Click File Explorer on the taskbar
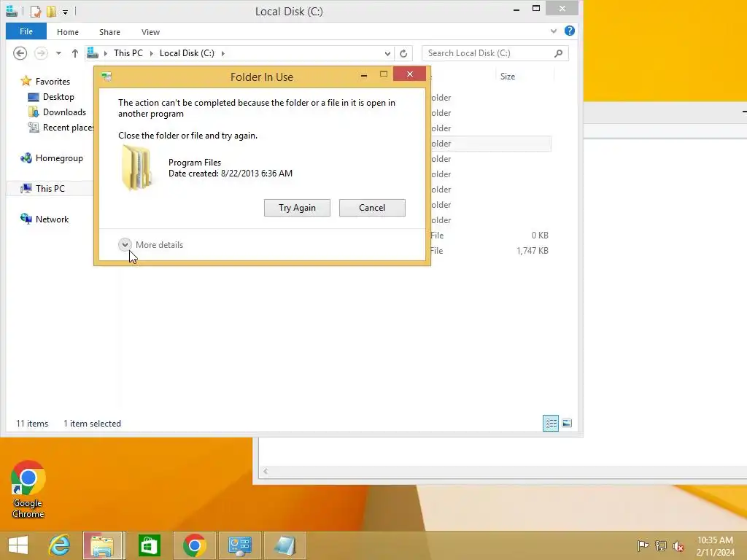747x560 pixels. (x=104, y=545)
